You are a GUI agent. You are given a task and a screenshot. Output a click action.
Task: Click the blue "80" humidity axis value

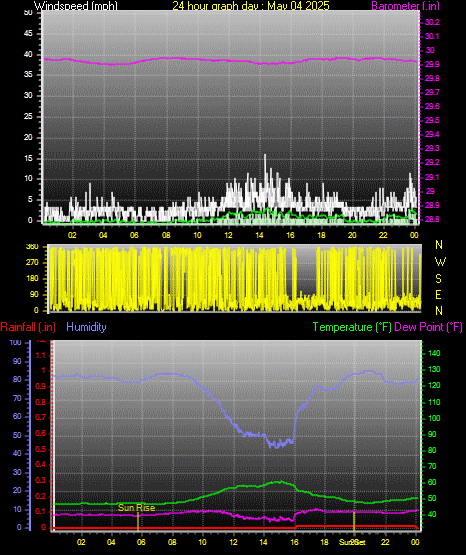17,379
